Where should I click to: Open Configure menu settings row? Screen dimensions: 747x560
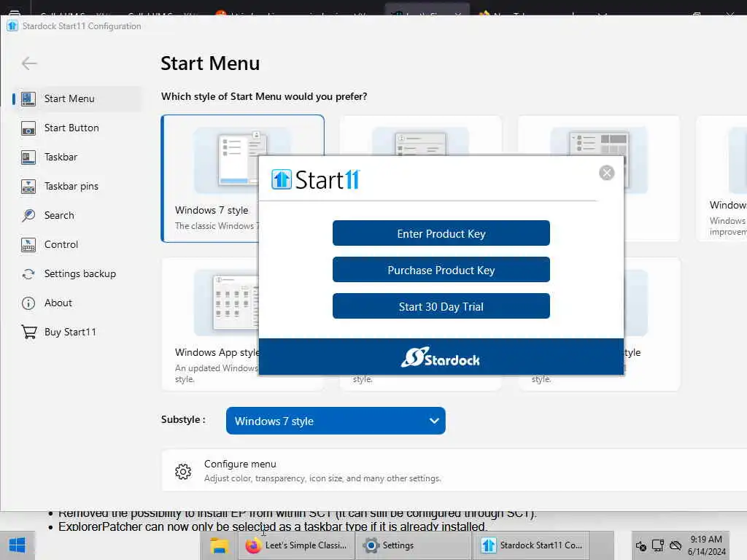click(454, 471)
